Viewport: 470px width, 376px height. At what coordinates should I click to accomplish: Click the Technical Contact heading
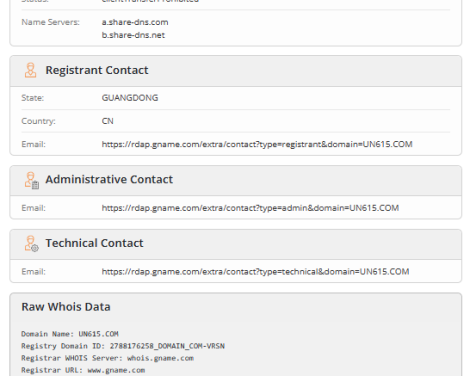click(94, 243)
